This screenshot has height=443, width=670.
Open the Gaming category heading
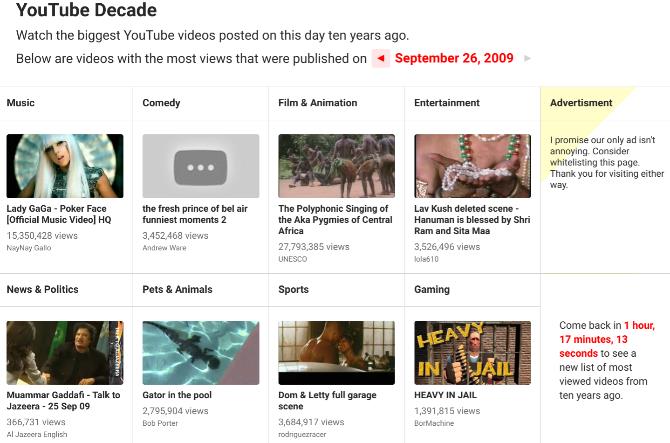point(433,289)
